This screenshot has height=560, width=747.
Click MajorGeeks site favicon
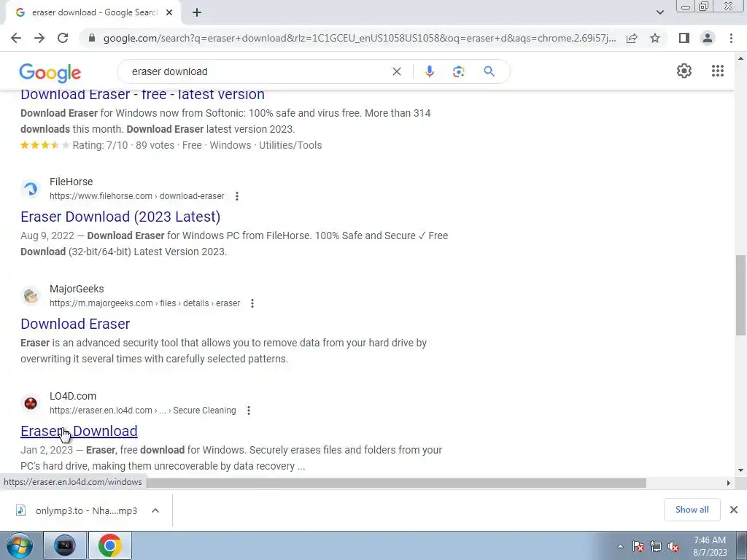(31, 296)
